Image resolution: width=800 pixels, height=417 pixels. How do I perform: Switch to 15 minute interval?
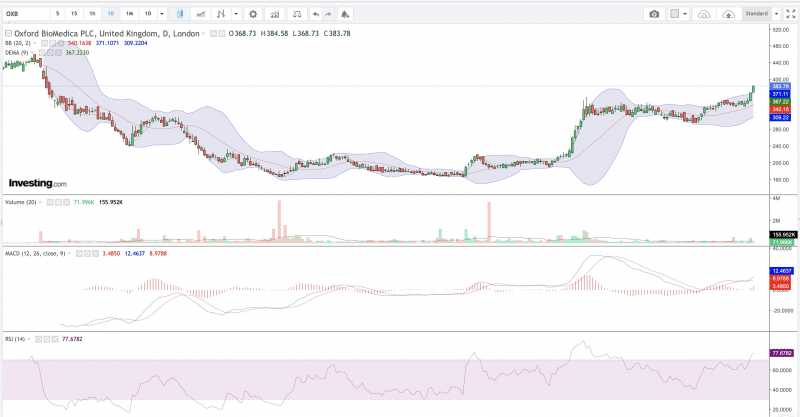[x=75, y=14]
